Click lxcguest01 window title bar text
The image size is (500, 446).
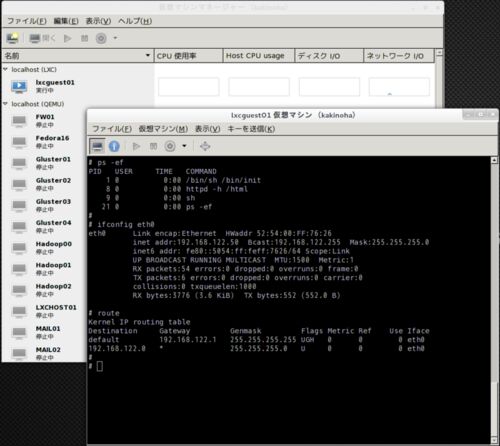(293, 115)
